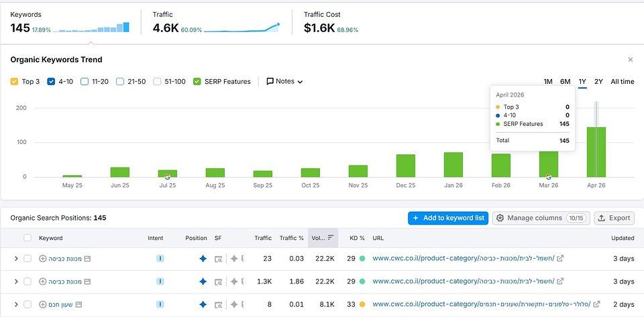Click the gray sparkle SF icon in the second row
This screenshot has width=644, height=317.
tap(233, 281)
